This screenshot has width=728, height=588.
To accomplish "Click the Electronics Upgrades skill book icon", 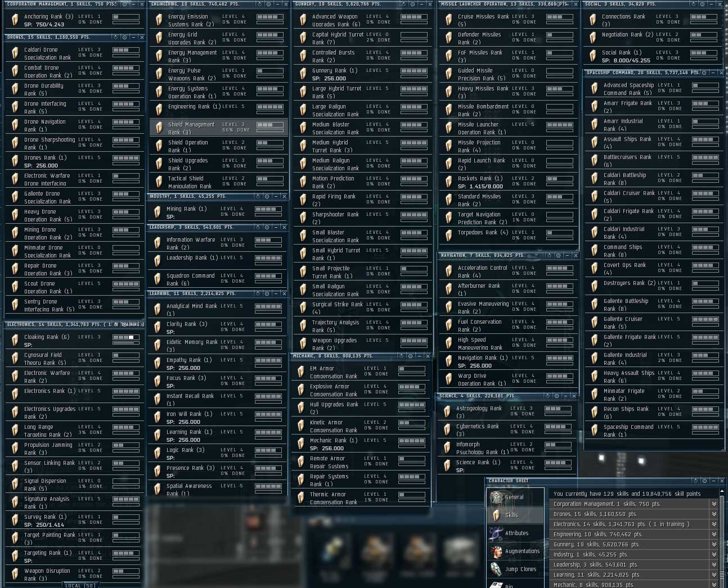I will pos(15,413).
